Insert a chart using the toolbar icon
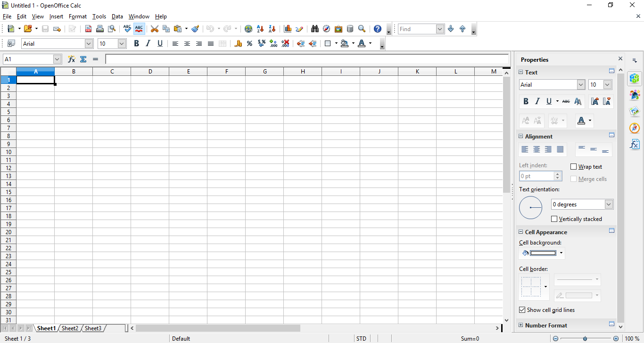This screenshot has height=343, width=644. [x=288, y=29]
